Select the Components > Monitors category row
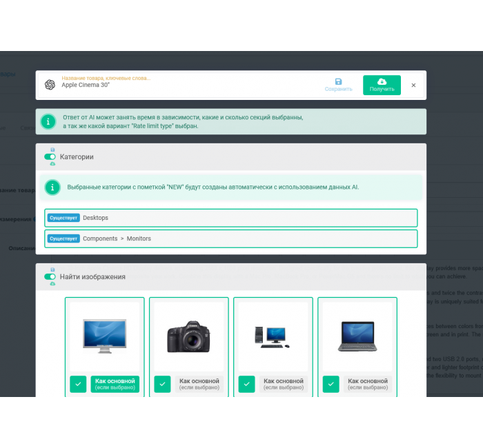 (x=230, y=238)
